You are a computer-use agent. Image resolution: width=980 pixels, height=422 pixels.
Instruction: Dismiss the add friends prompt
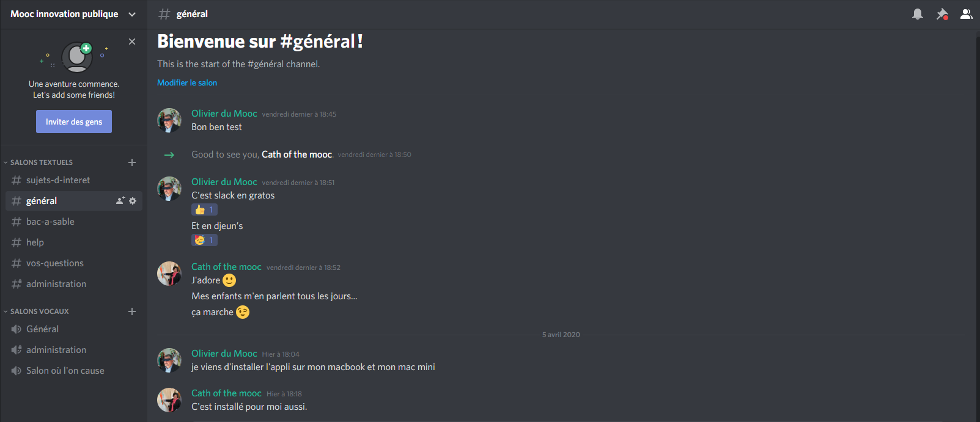(132, 42)
